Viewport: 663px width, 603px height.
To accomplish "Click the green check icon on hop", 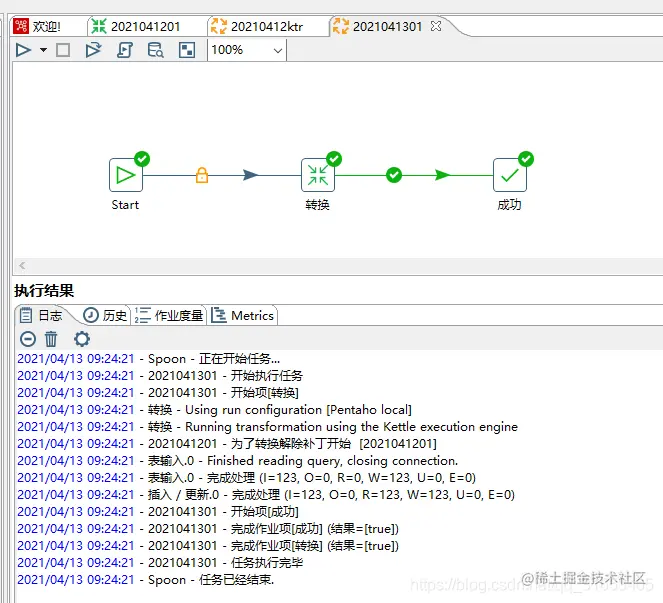I will pos(394,175).
